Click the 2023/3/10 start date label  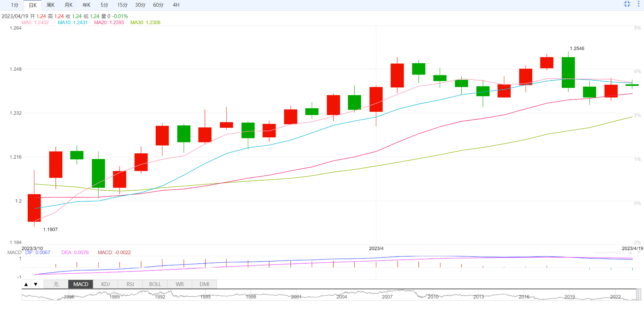click(x=32, y=248)
